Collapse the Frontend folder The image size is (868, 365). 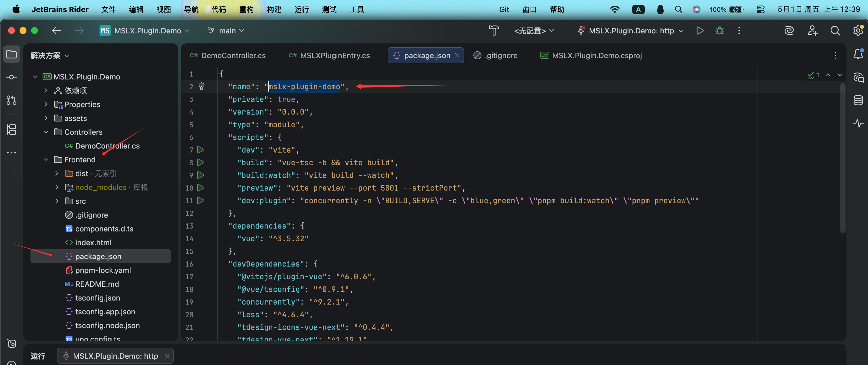(x=46, y=159)
